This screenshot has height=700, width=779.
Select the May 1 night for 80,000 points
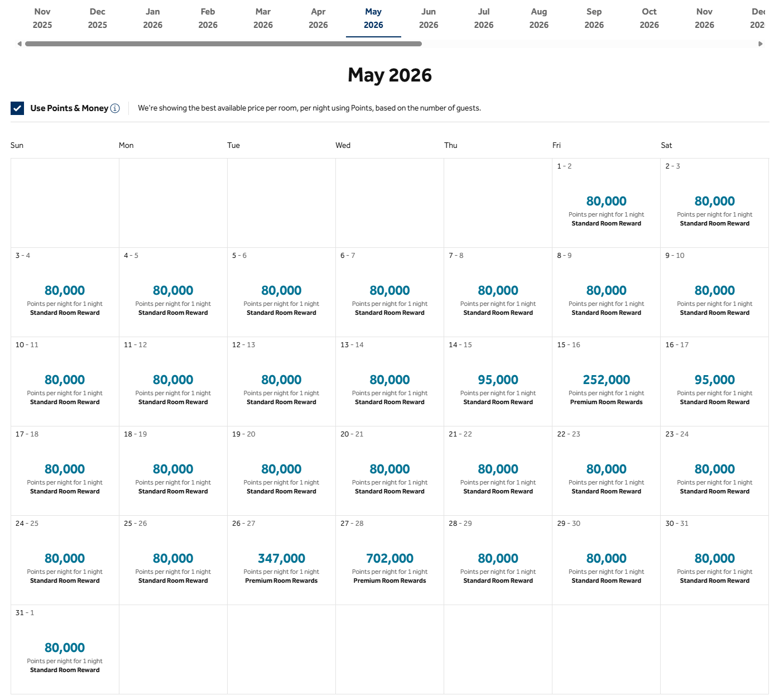click(606, 201)
